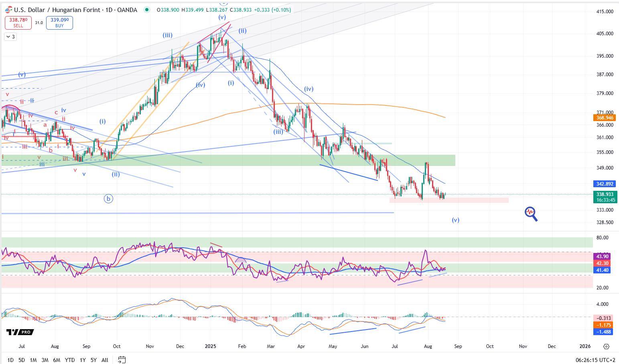
Task: Click the red 42.30 indicator value
Action: click(602, 263)
